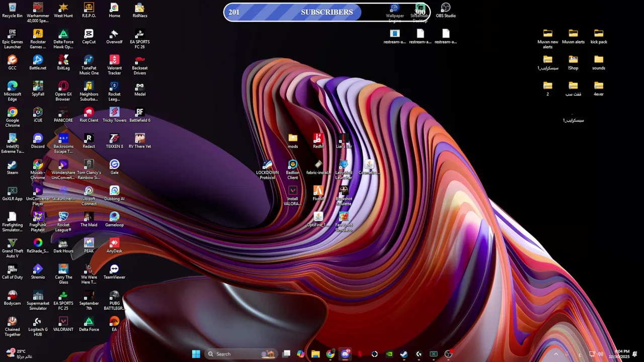The image size is (644, 362).
Task: Launch CapCut from the desktop
Action: tap(89, 36)
